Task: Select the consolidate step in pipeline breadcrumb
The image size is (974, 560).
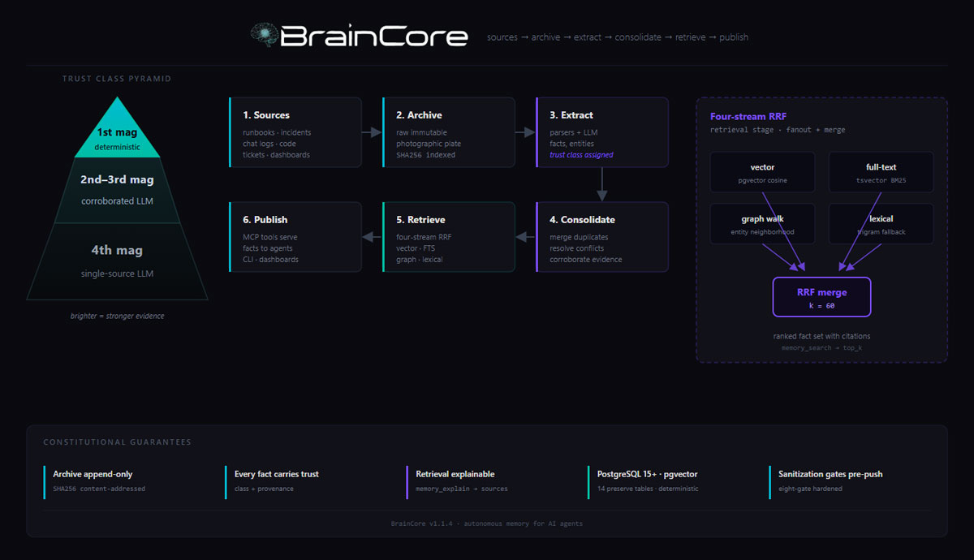Action: pos(638,37)
